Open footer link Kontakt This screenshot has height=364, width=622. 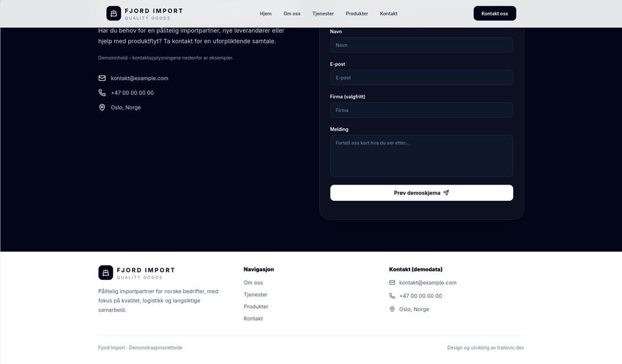253,319
